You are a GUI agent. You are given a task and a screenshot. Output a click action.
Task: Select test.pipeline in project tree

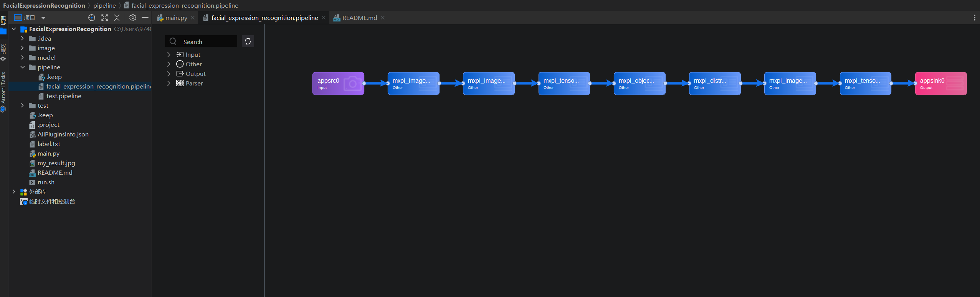click(64, 96)
